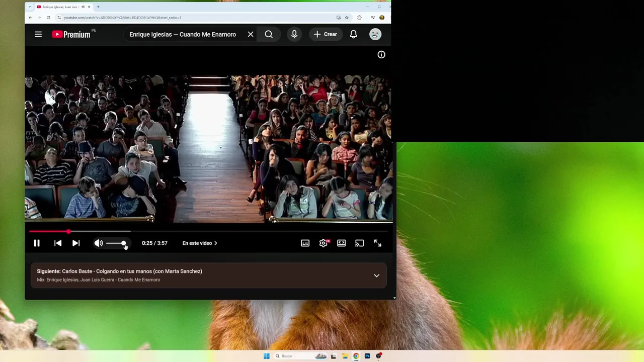Expand the Siguiente mix queue chevron
The height and width of the screenshot is (362, 644).
pyautogui.click(x=376, y=276)
